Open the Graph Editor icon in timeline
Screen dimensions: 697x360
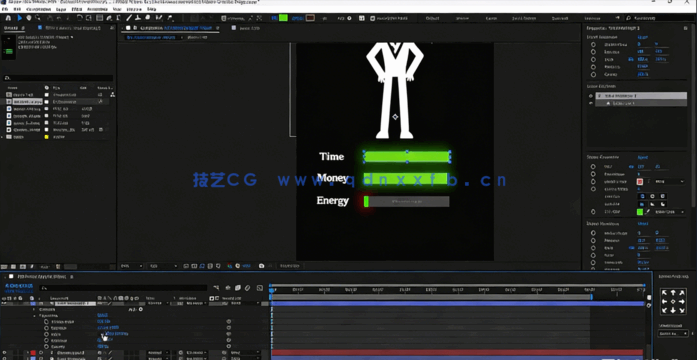point(260,288)
